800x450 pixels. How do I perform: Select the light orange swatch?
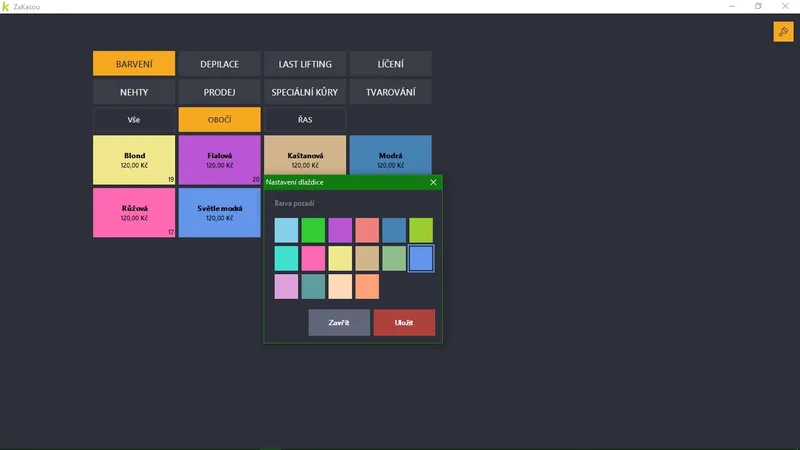coord(367,286)
